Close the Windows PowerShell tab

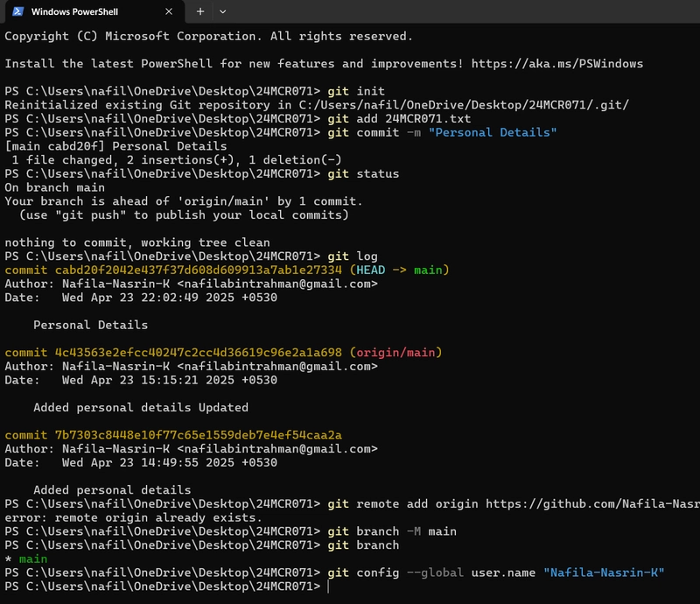tap(169, 11)
